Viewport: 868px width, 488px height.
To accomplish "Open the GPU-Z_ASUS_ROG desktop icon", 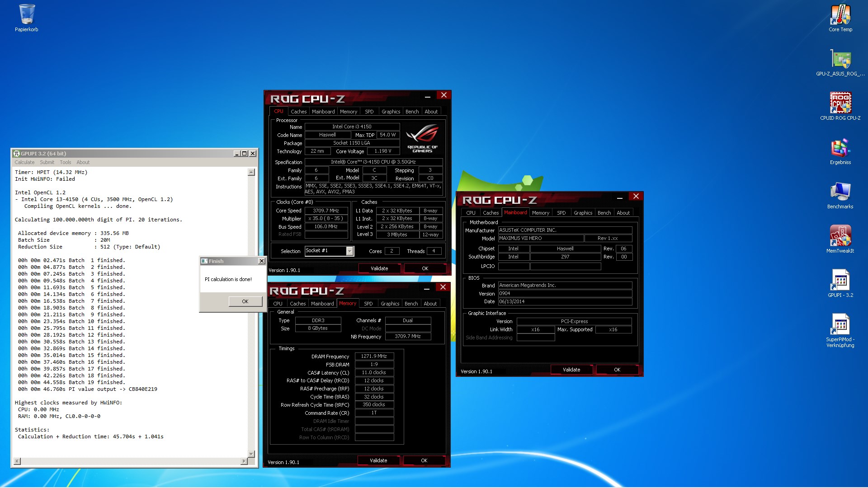I will point(840,62).
